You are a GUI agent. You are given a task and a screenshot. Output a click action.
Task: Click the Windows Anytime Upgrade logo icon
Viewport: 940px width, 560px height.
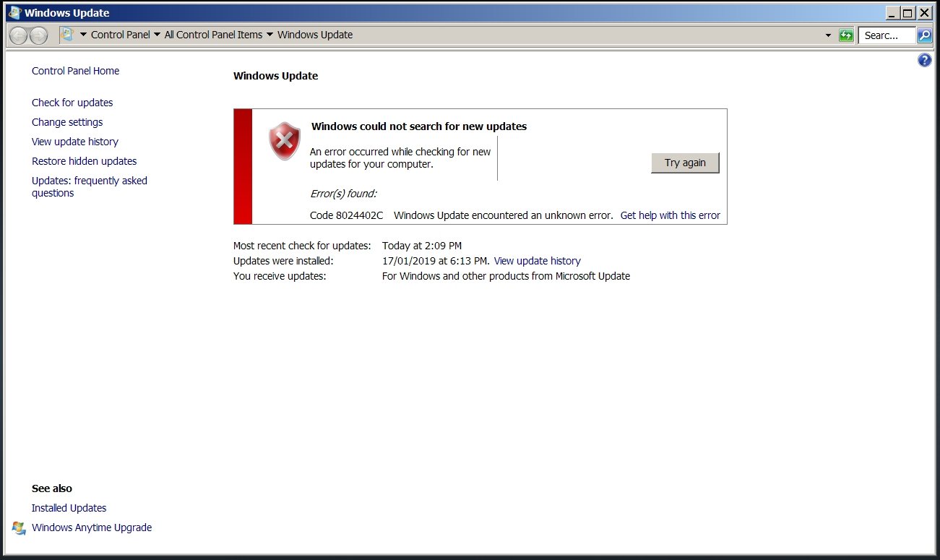(19, 528)
